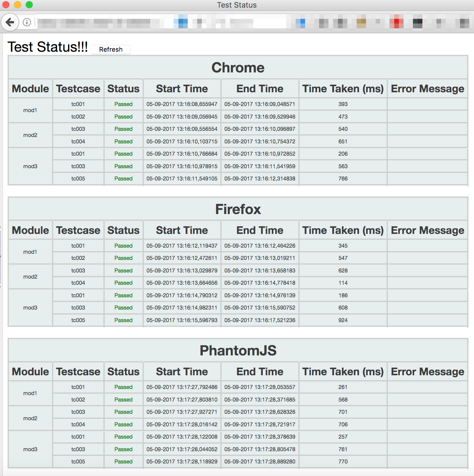Click the Refresh button
Image resolution: width=474 pixels, height=476 pixels.
[x=111, y=49]
